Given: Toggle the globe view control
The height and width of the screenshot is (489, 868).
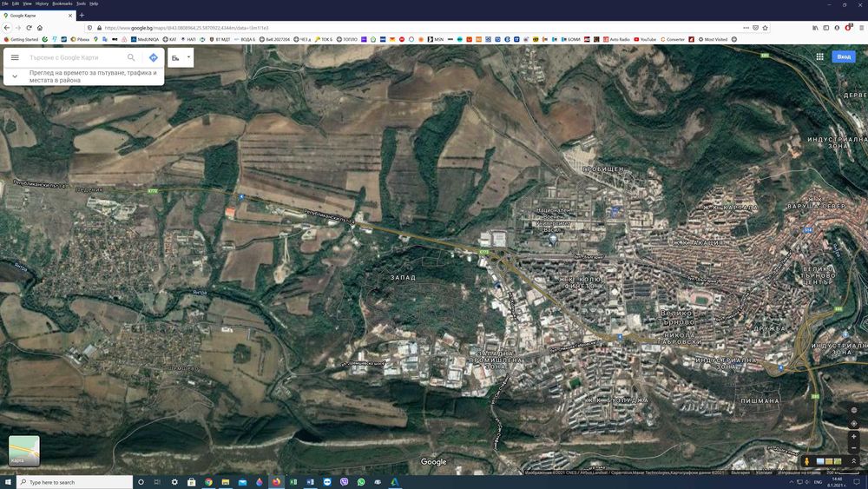Looking at the screenshot, I should [x=853, y=410].
